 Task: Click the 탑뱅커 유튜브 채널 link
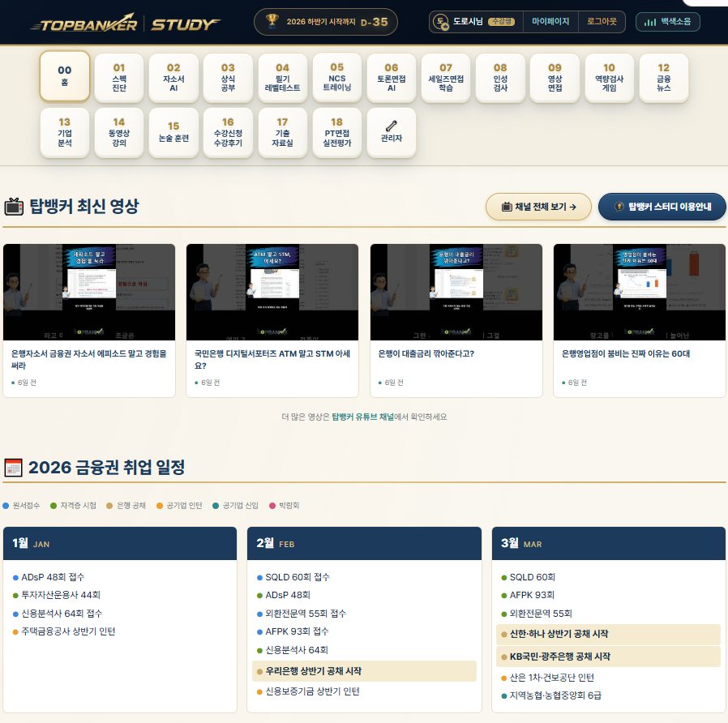(x=362, y=417)
